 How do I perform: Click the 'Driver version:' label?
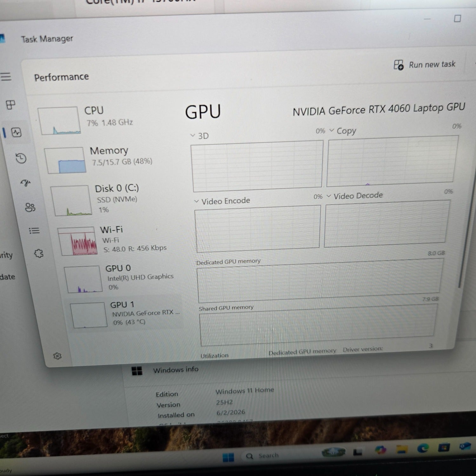(x=363, y=349)
